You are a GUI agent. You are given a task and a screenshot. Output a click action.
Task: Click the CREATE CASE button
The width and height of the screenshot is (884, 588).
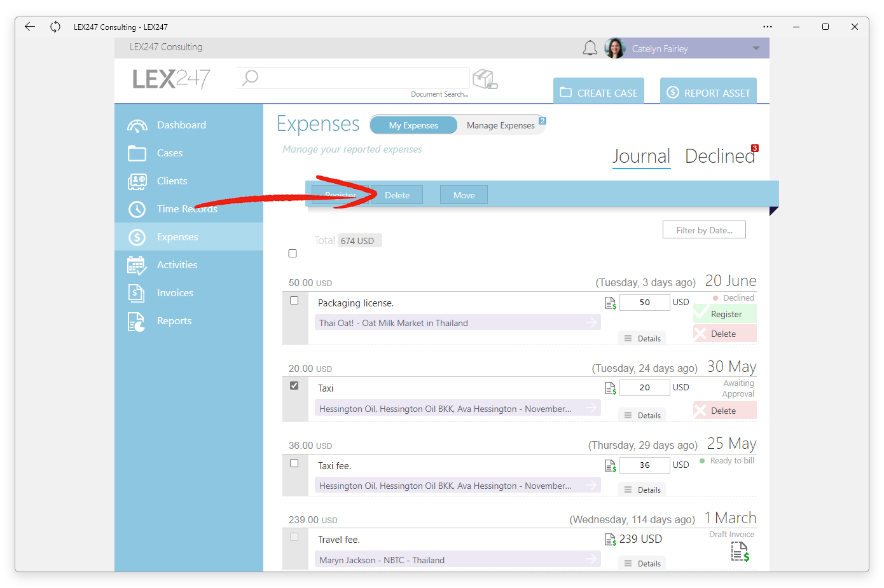point(598,91)
